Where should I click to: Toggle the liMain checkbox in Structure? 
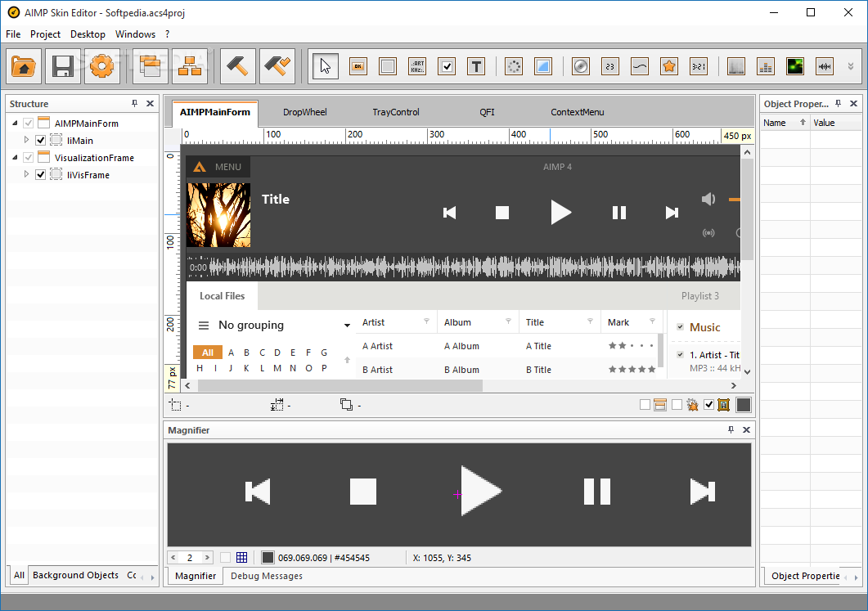pyautogui.click(x=40, y=141)
